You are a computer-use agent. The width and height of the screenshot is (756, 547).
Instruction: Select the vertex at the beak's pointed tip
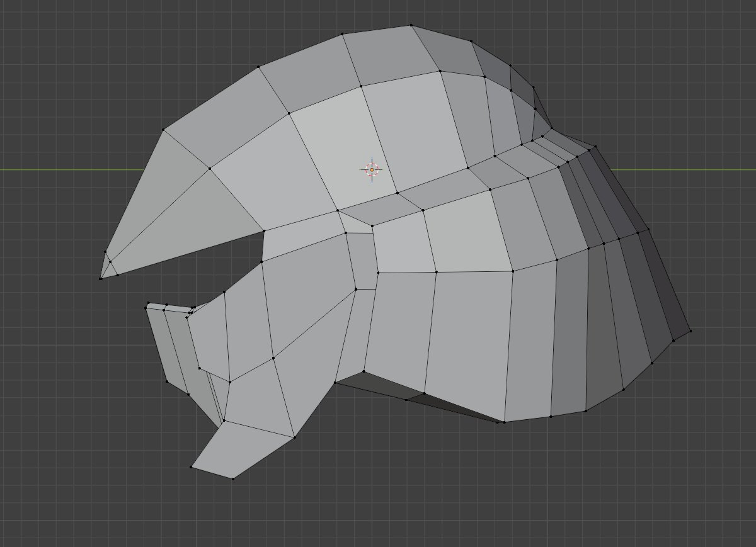tap(100, 278)
